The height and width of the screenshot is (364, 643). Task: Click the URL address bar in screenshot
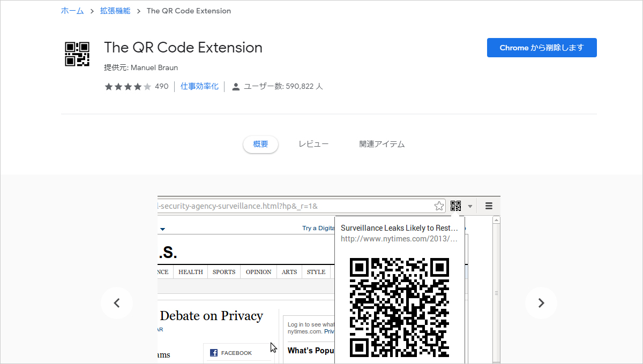[295, 206]
